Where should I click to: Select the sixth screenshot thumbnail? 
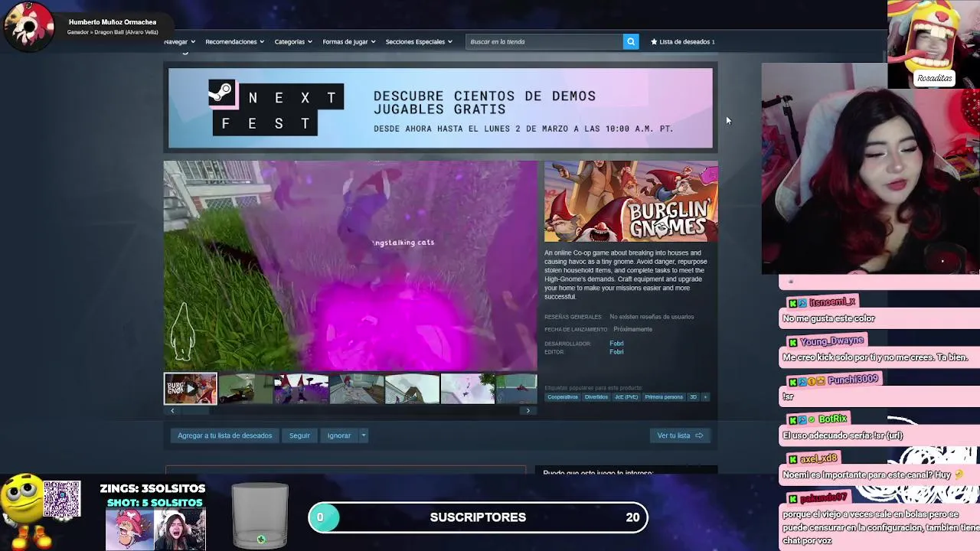468,388
